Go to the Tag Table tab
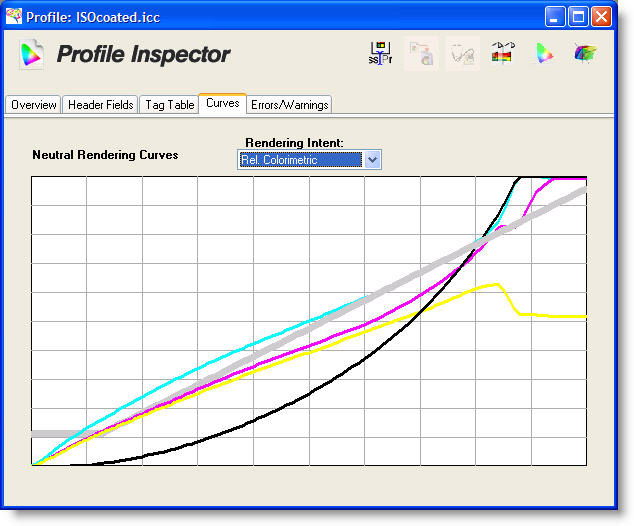Screen dimensions: 634x526 [169, 105]
